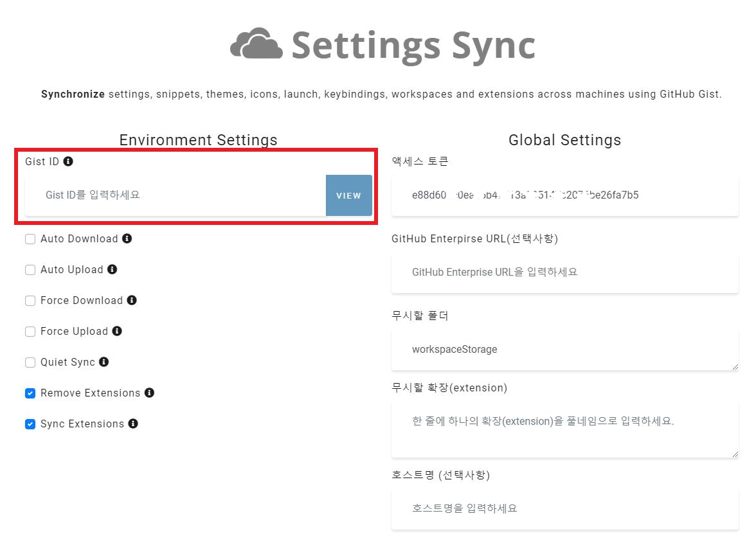756x536 pixels.
Task: Click the Sync Extensions label text
Action: click(82, 424)
